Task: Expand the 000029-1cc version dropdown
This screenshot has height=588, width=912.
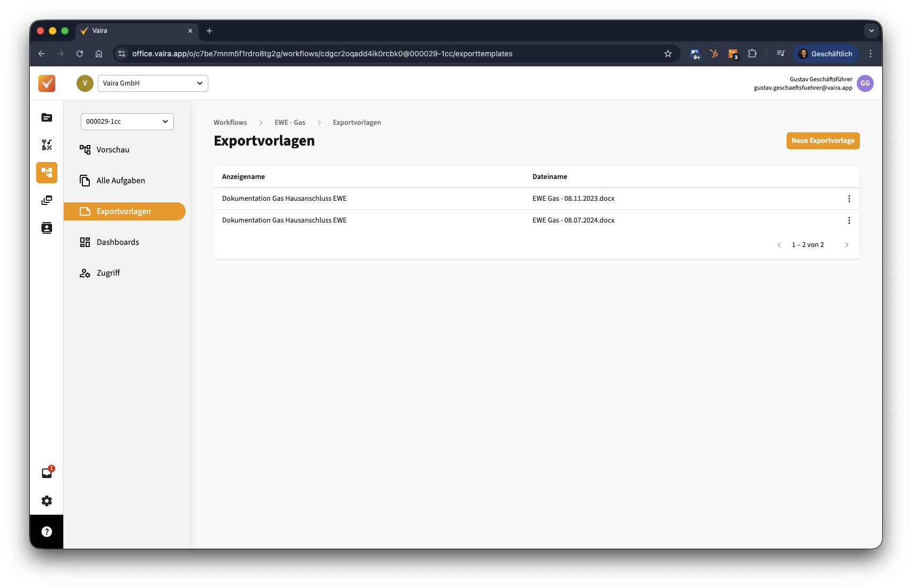Action: (x=127, y=122)
